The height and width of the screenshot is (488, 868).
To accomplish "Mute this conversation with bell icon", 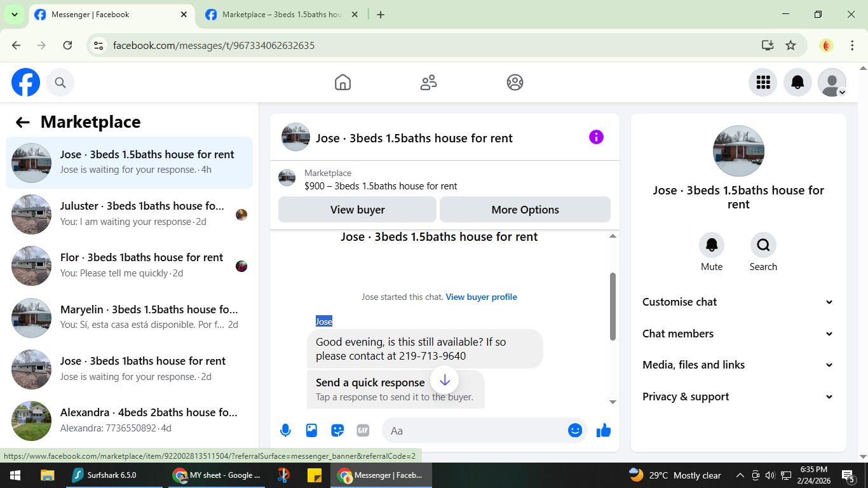I will 712,245.
